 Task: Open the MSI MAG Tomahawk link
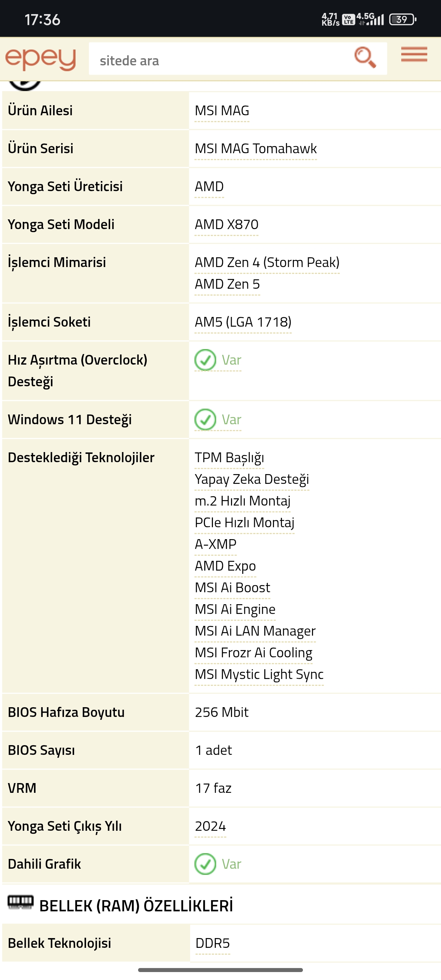pyautogui.click(x=255, y=149)
